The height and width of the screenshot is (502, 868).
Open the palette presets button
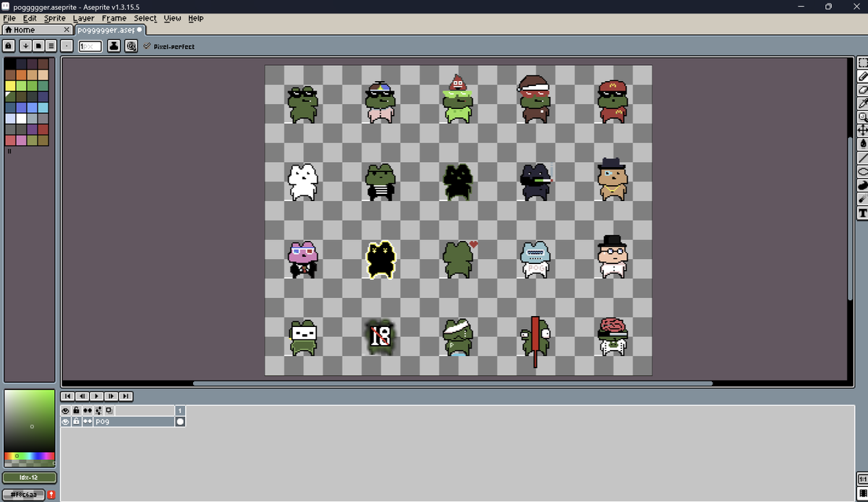pyautogui.click(x=39, y=46)
